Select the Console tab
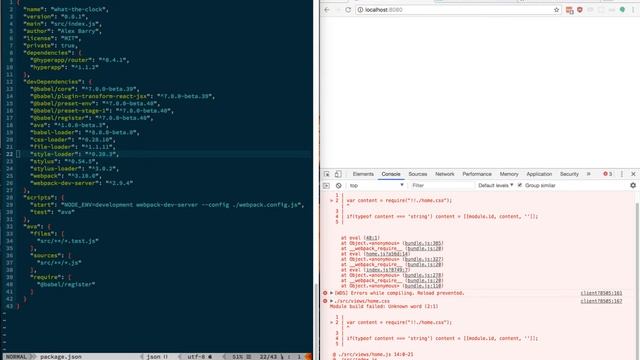Screen dimensions: 640x360 point(391,174)
